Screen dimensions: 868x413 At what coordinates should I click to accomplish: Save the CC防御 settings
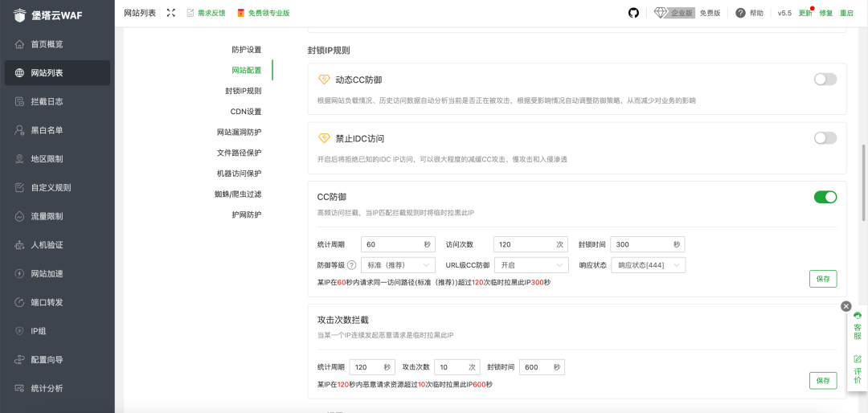(822, 279)
